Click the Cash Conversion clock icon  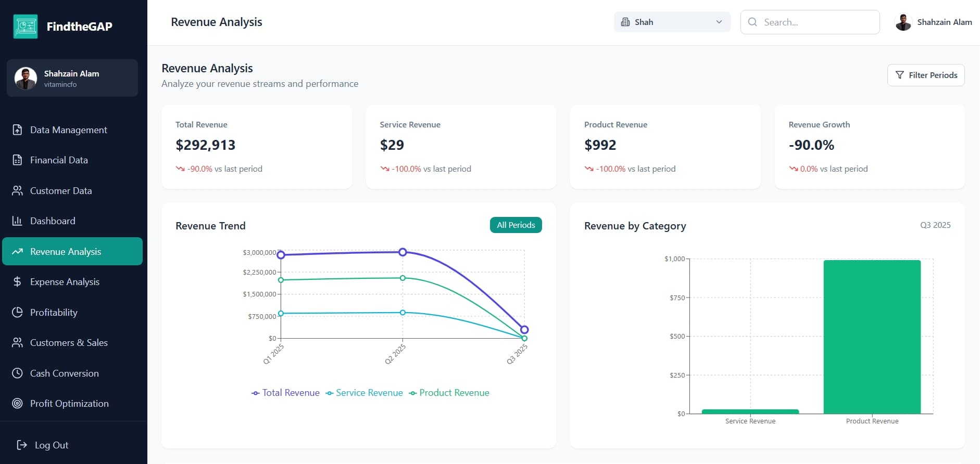pos(17,373)
